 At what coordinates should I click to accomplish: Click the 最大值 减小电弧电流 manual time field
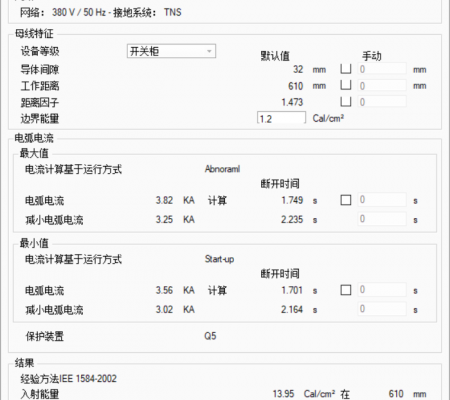[382, 219]
